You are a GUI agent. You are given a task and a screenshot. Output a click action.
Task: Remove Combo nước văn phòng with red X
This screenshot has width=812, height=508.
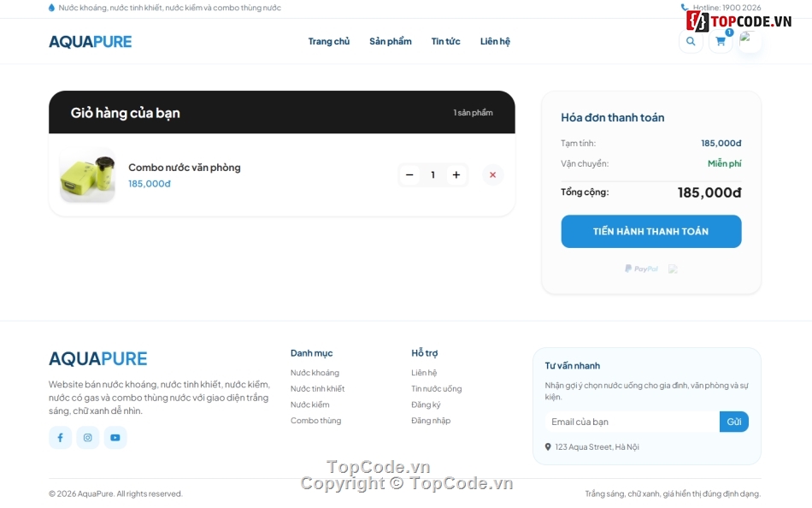[492, 174]
